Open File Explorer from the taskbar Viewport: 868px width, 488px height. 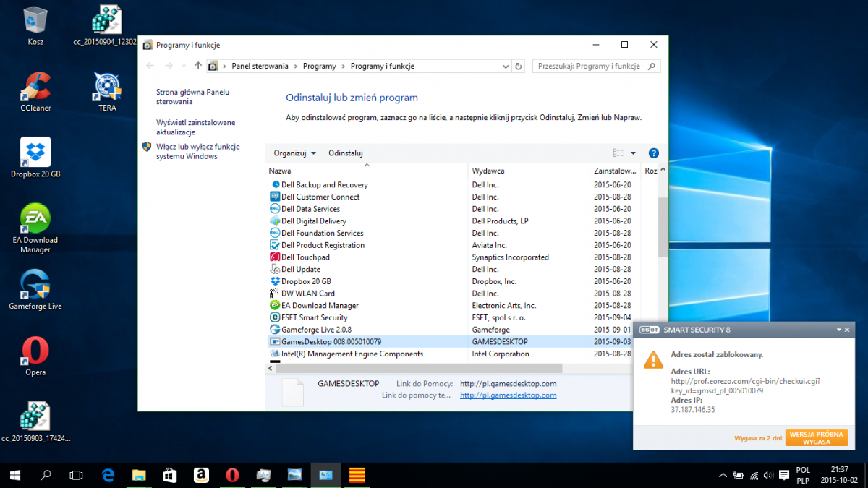[140, 475]
